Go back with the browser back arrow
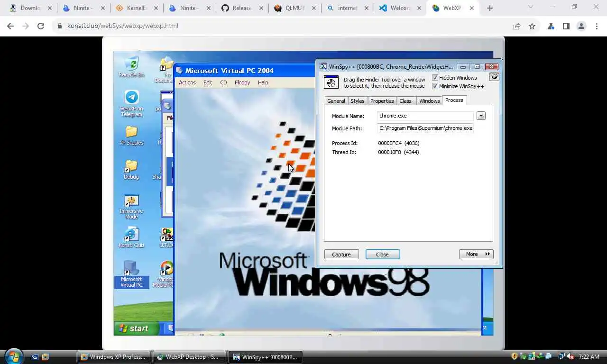This screenshot has width=607, height=364. [x=10, y=26]
